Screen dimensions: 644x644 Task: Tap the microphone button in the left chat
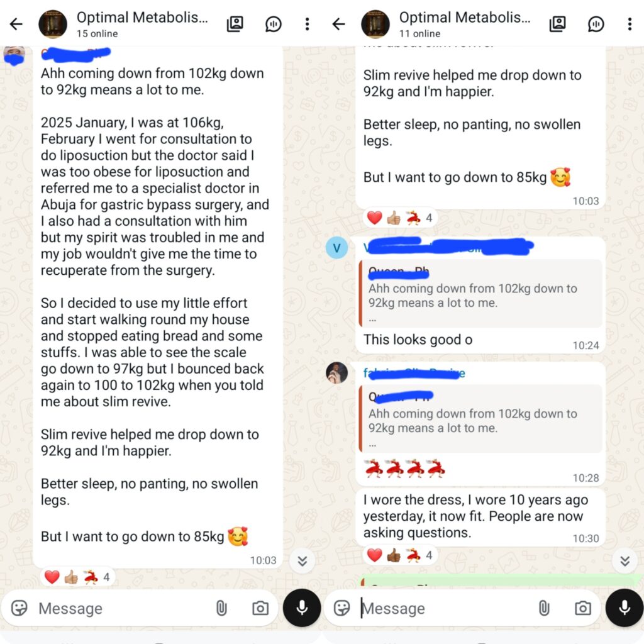tap(302, 608)
